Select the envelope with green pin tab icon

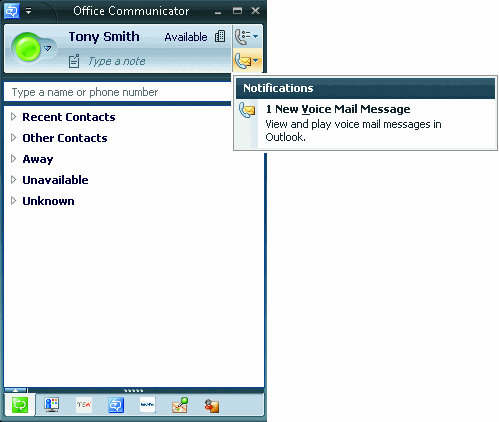(180, 405)
